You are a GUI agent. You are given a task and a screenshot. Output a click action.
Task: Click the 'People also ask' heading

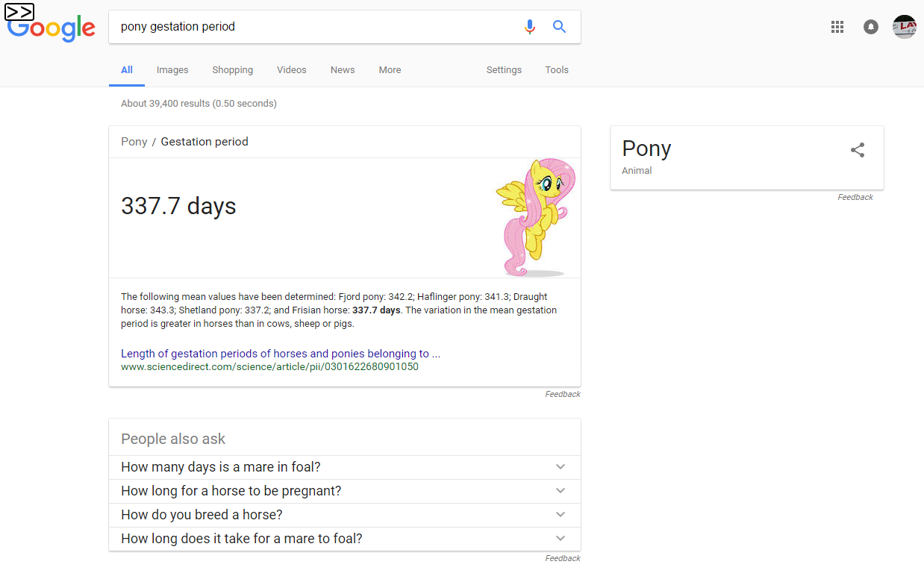click(173, 439)
